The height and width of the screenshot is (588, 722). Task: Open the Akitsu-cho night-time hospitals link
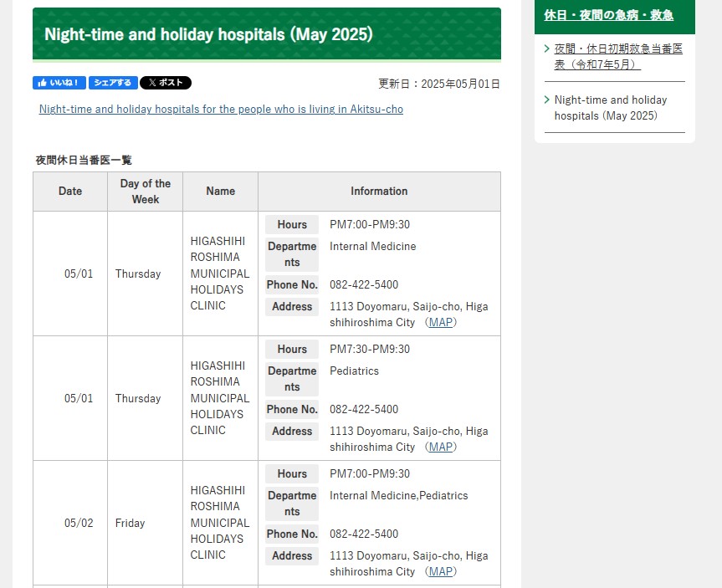coord(221,110)
